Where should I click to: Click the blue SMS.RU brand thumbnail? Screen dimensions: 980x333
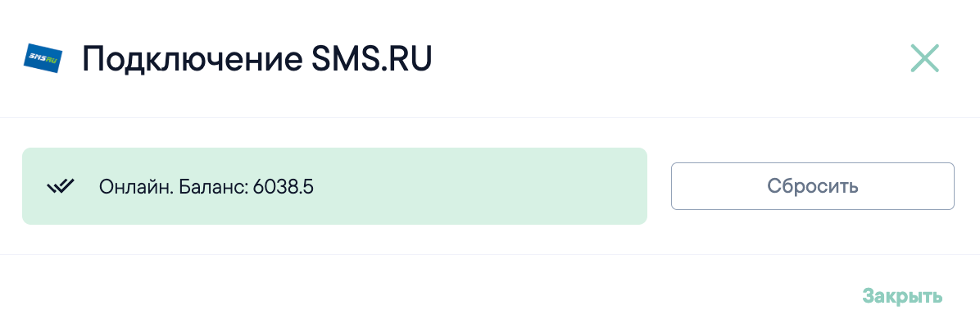click(43, 58)
